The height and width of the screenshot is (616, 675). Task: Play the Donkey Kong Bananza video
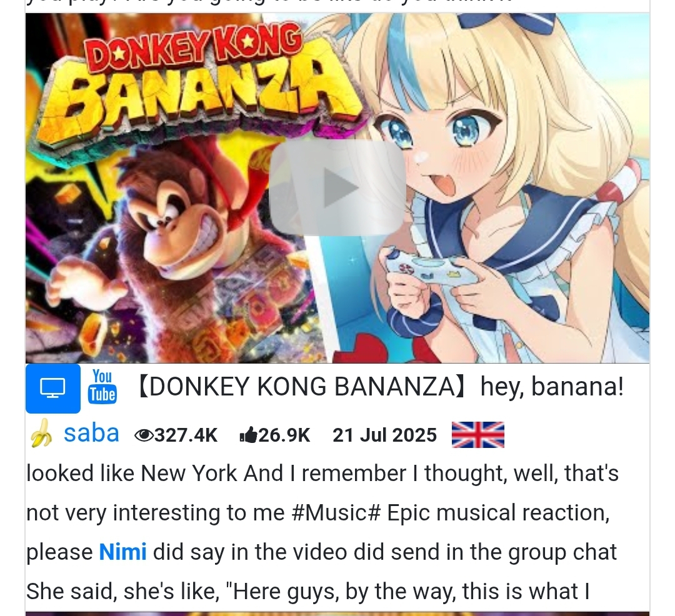point(337,187)
